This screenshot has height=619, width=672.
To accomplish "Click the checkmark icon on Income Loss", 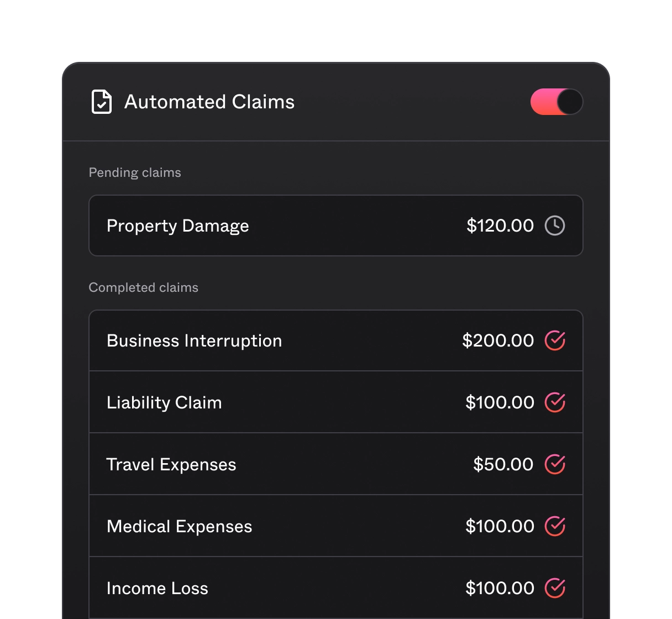I will point(556,588).
